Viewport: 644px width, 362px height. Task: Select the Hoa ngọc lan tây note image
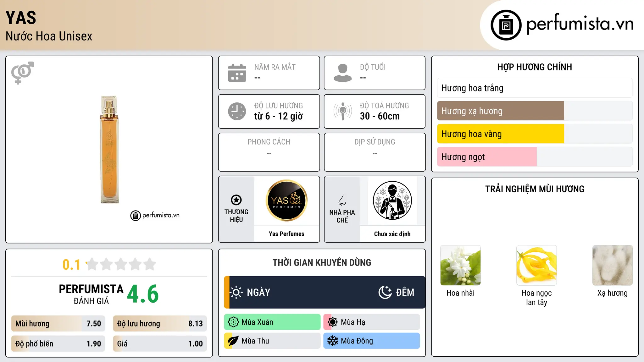(x=536, y=265)
